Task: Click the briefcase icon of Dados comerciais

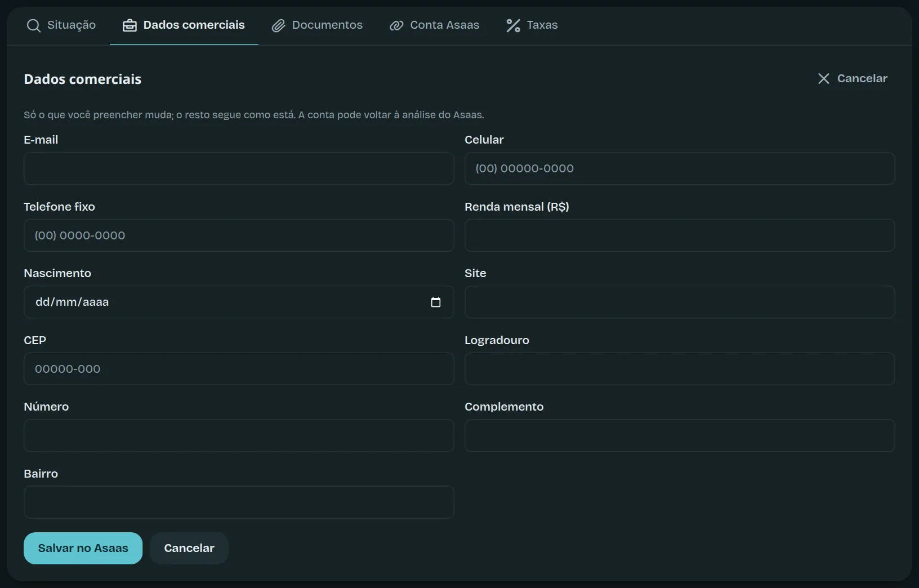Action: [130, 25]
